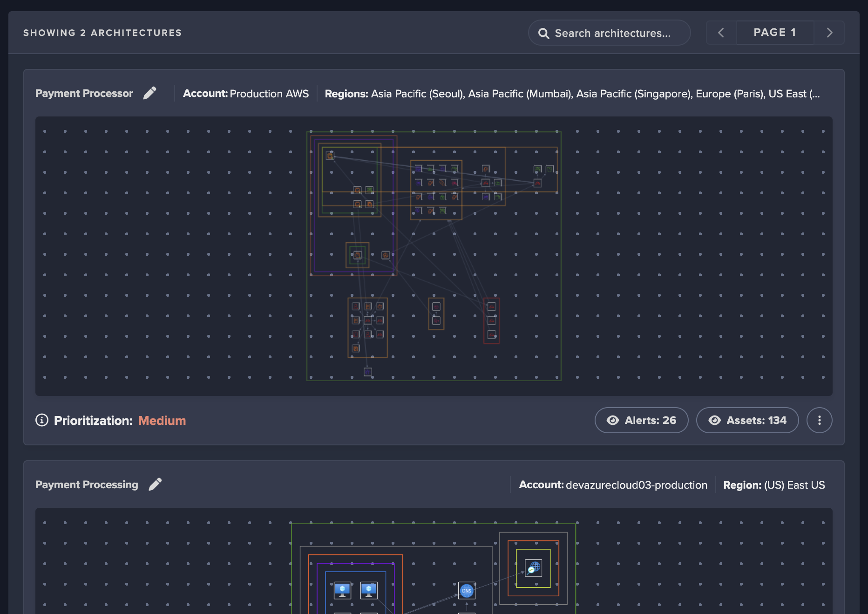Click Region: (US) East US text

[x=774, y=485]
